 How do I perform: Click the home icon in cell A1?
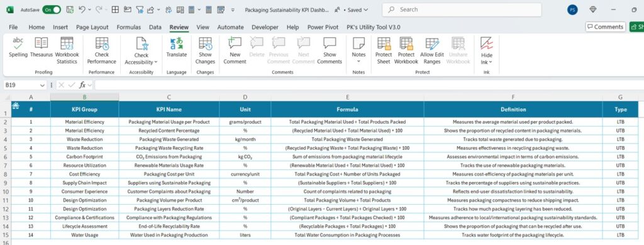coord(16,106)
